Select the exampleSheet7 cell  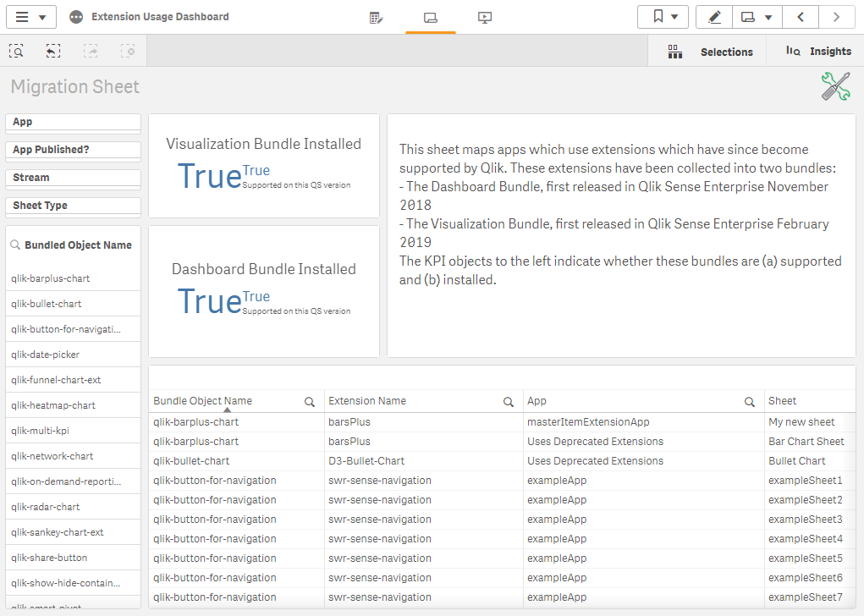pyautogui.click(x=810, y=597)
